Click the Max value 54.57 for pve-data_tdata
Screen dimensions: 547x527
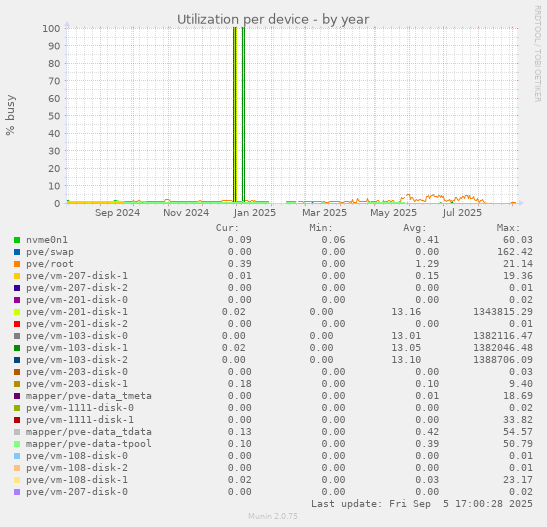pos(518,432)
